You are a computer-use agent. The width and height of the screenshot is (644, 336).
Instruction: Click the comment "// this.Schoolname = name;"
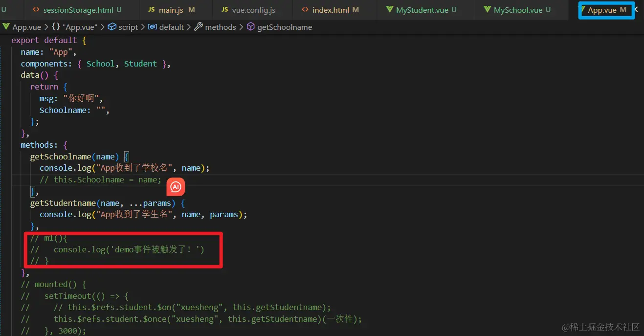(100, 179)
